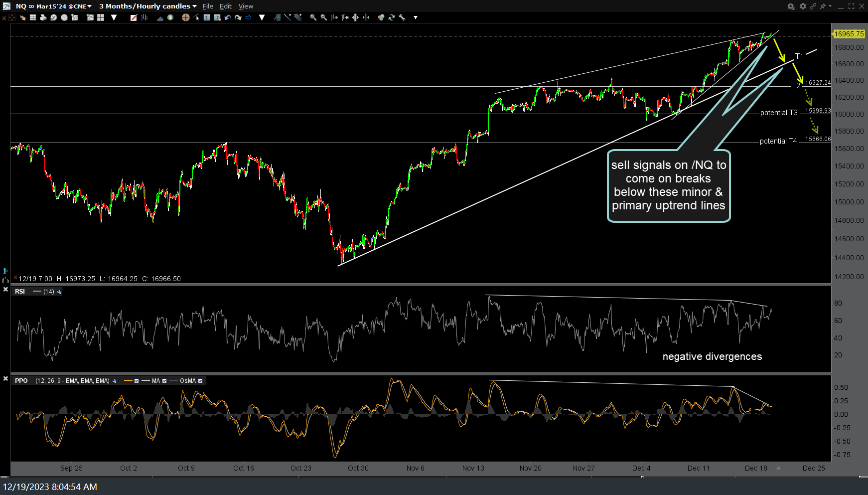Uncheck the PPO line checkbox
The width and height of the screenshot is (868, 495).
[x=136, y=380]
